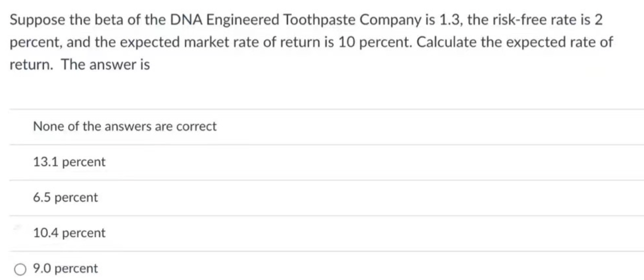
Task: Click the word 'return.' on the third line
Action: [x=31, y=65]
